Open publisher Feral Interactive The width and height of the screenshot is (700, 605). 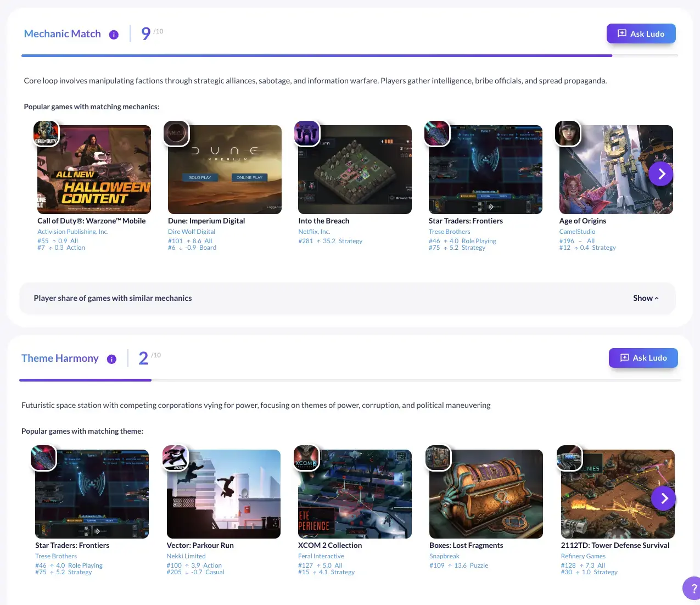click(321, 556)
